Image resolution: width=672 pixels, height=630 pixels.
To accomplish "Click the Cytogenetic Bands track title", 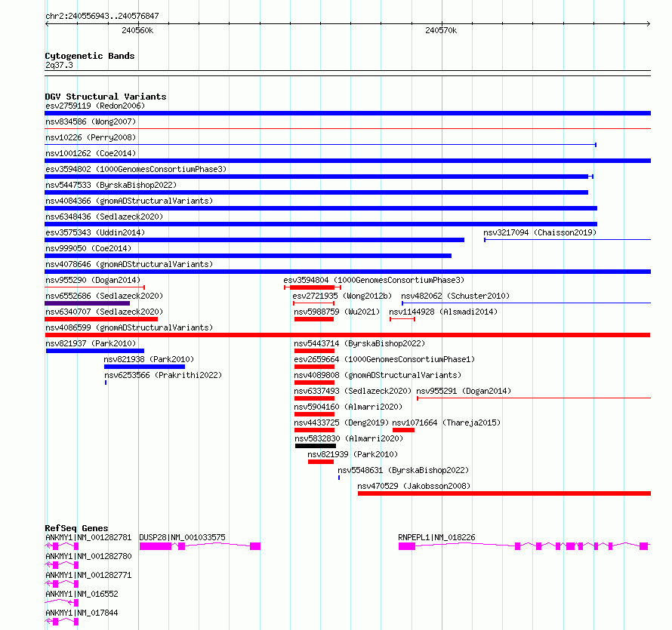I will coord(90,56).
